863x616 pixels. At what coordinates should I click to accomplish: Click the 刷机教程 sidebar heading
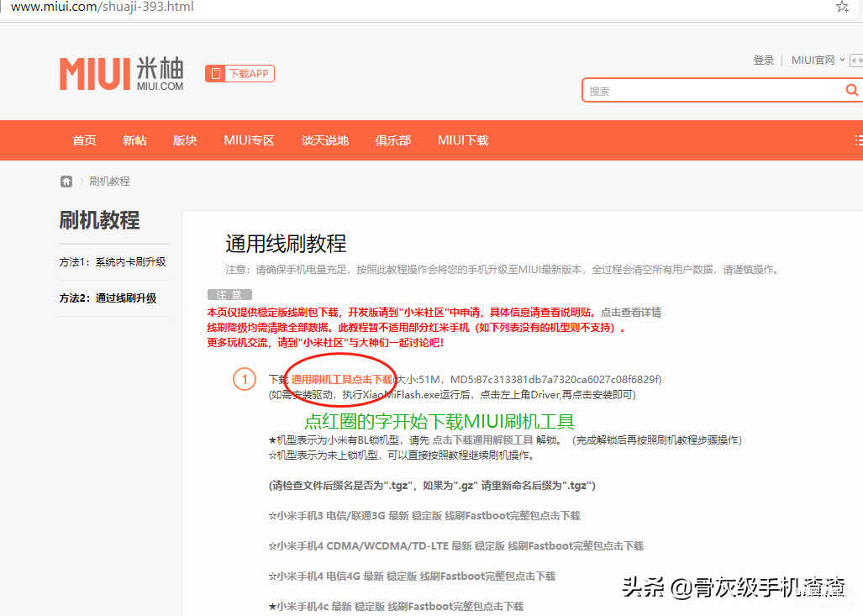pos(100,220)
